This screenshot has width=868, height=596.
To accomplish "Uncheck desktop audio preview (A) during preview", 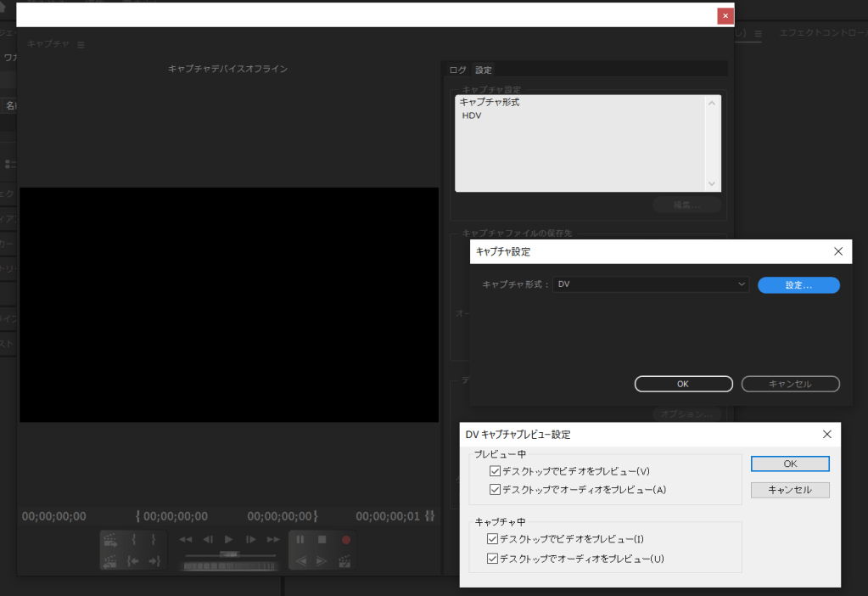I will 495,490.
